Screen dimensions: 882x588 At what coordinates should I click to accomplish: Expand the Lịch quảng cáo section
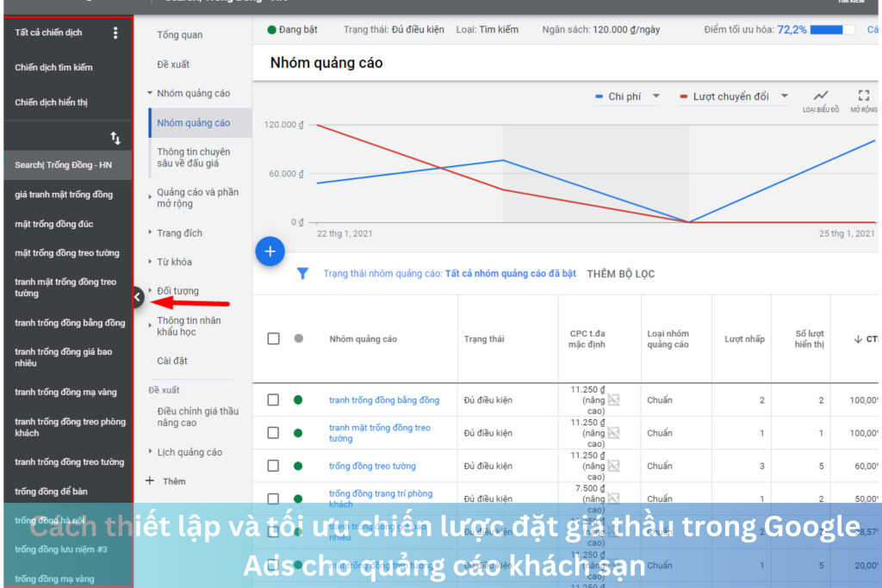click(x=150, y=451)
